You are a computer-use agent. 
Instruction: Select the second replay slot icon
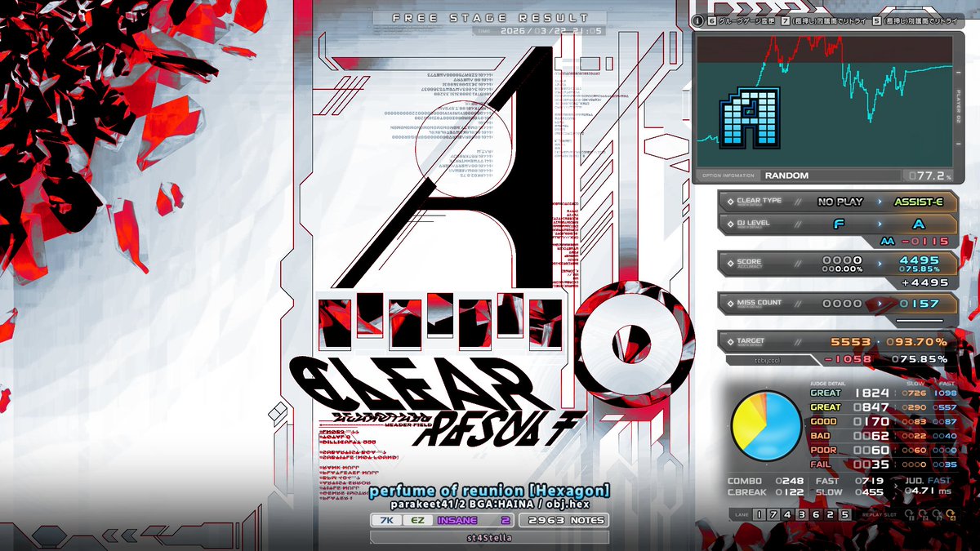(924, 515)
